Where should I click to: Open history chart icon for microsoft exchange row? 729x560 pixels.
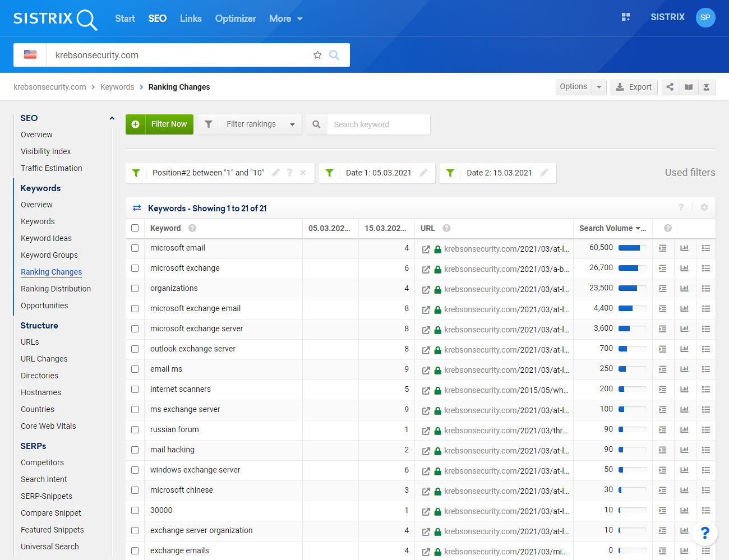click(x=684, y=269)
